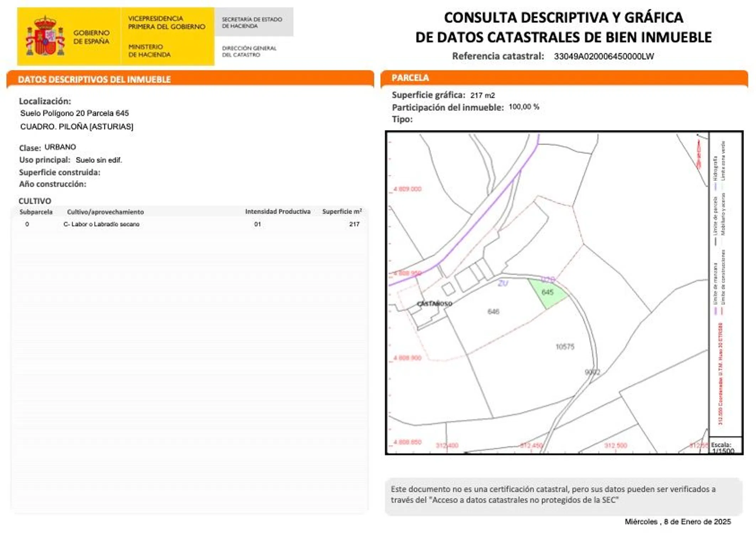Image resolution: width=756 pixels, height=534 pixels.
Task: Click the Spanish coat of arms emblem
Action: tap(45, 37)
